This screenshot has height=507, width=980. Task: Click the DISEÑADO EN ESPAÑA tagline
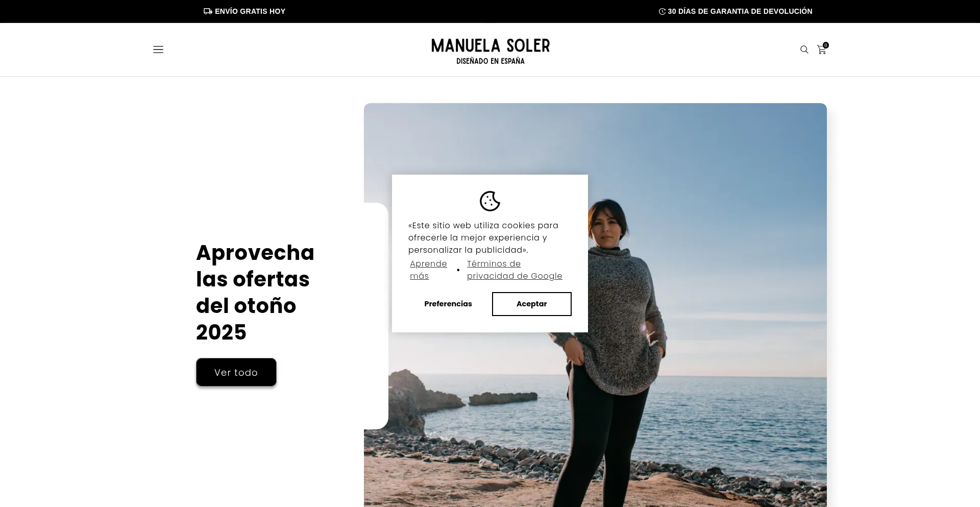click(491, 61)
